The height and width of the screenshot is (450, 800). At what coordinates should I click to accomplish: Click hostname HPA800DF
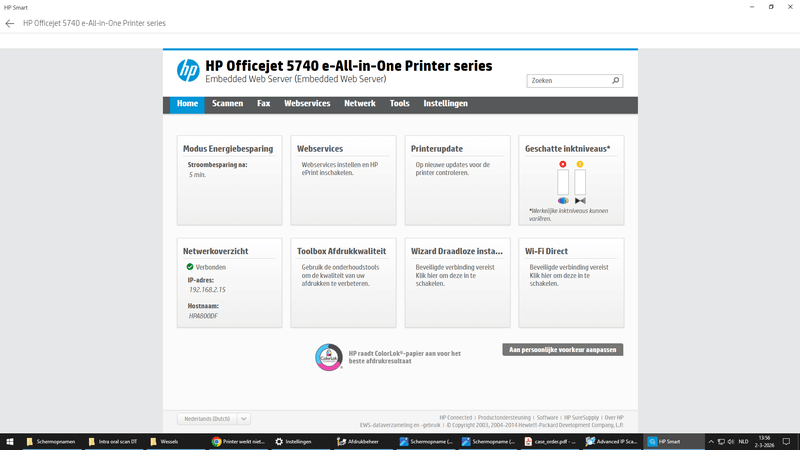click(x=203, y=316)
